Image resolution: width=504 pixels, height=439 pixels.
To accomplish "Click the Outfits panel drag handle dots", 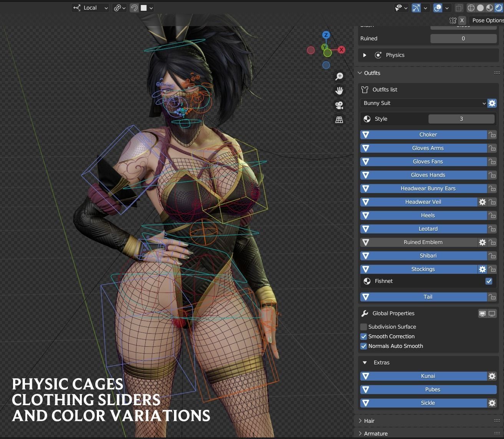I will pos(497,73).
